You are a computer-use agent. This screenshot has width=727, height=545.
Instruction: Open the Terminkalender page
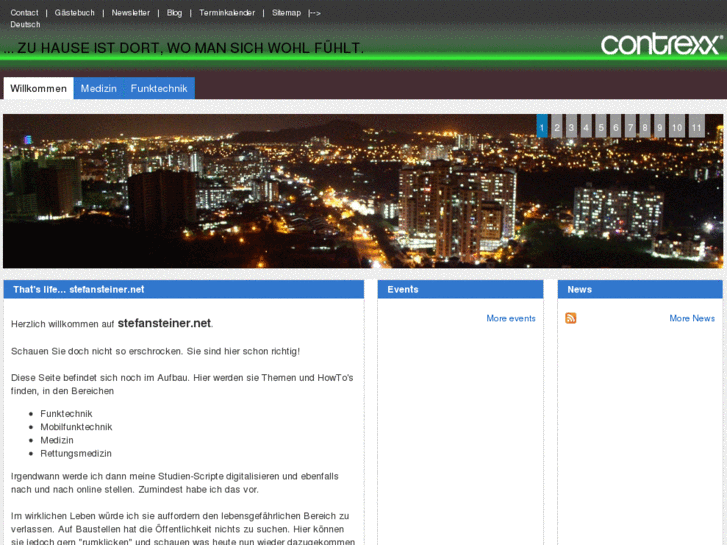[x=227, y=13]
